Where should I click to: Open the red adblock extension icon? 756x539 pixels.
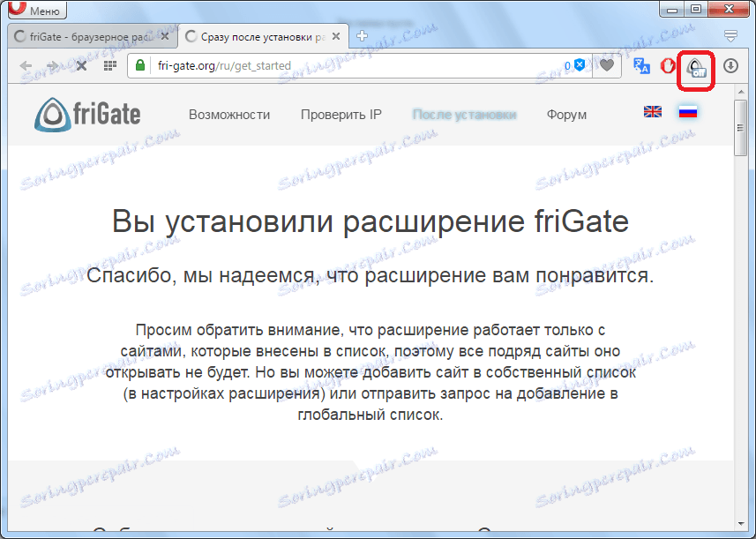point(668,65)
